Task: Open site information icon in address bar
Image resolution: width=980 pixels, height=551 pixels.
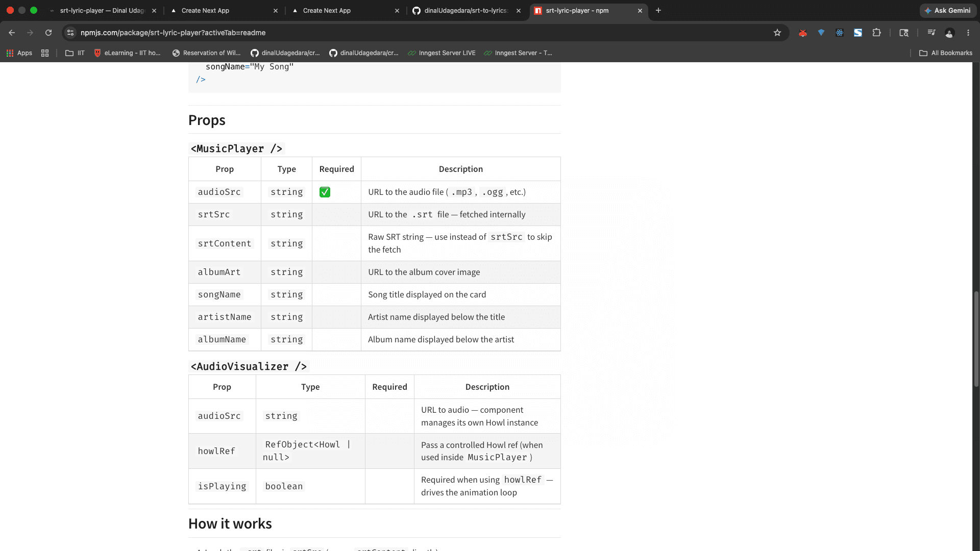Action: point(70,33)
